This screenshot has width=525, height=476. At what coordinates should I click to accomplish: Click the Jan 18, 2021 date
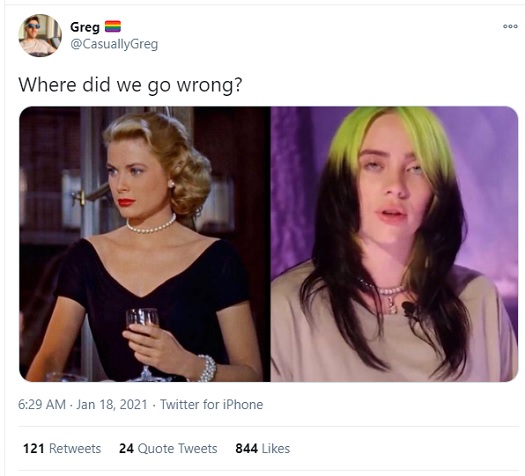click(x=112, y=404)
